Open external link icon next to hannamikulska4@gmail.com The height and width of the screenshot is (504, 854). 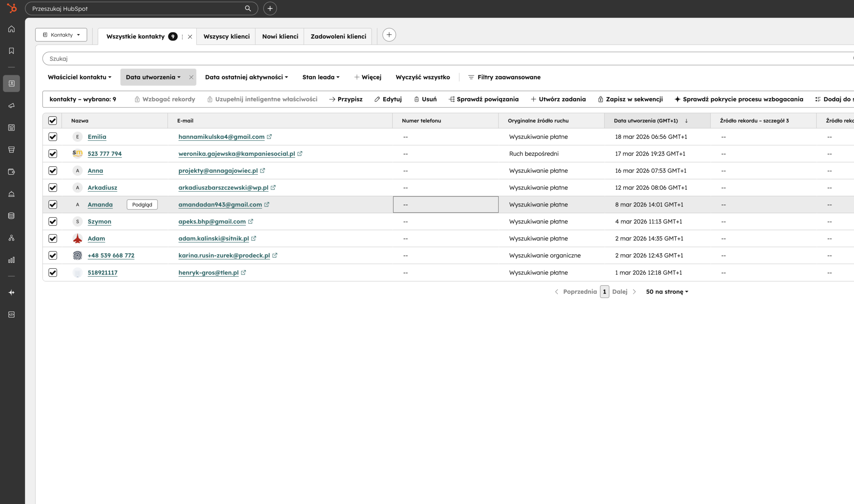(x=269, y=136)
